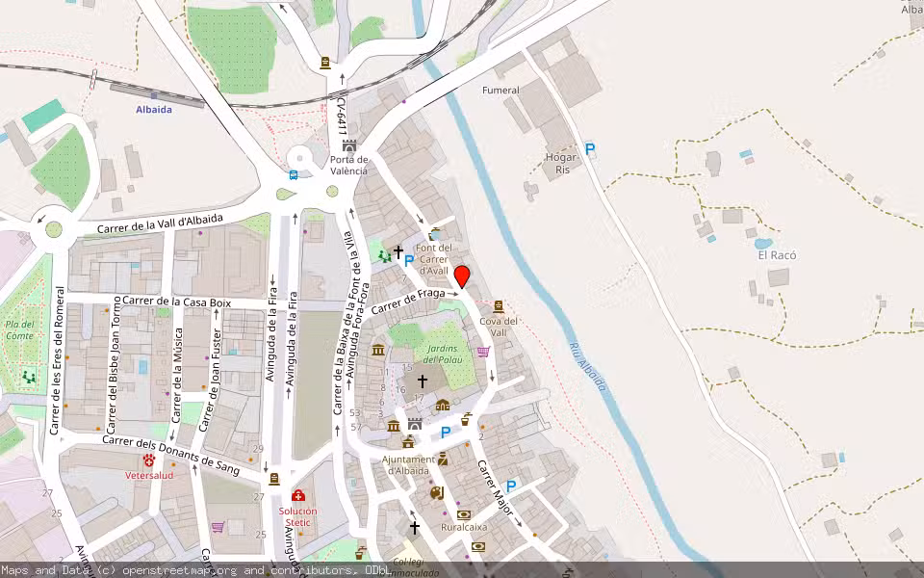Click the red location marker pin
This screenshot has height=578, width=924.
(x=462, y=276)
